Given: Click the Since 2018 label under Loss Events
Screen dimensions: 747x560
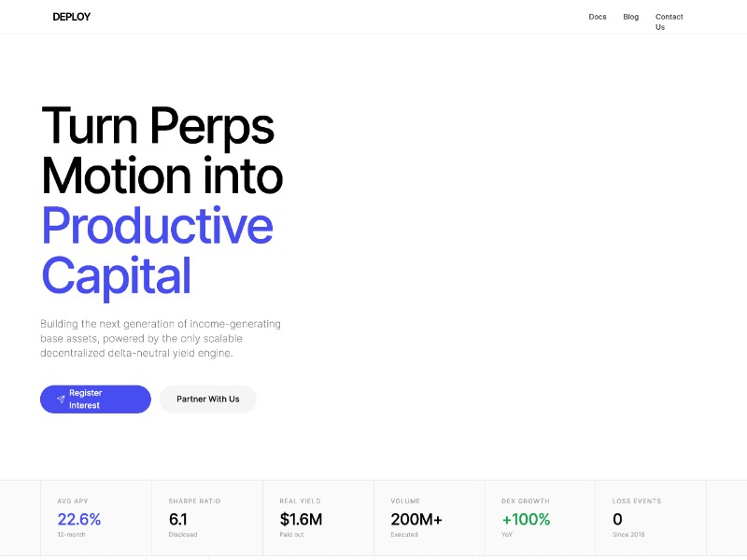Looking at the screenshot, I should point(628,535).
